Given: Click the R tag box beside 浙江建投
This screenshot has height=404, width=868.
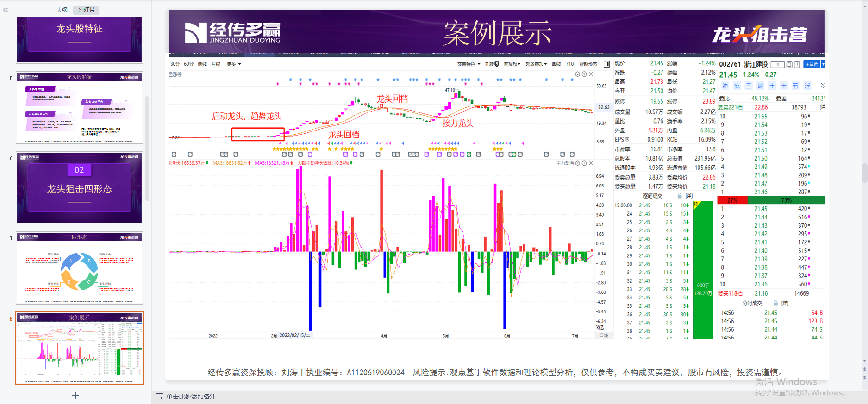Looking at the screenshot, I should (x=778, y=64).
